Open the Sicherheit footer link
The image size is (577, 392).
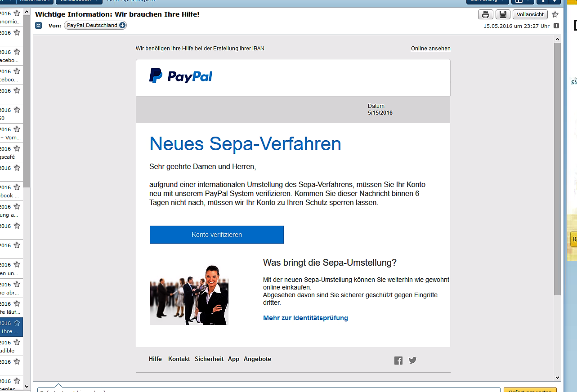(x=209, y=359)
